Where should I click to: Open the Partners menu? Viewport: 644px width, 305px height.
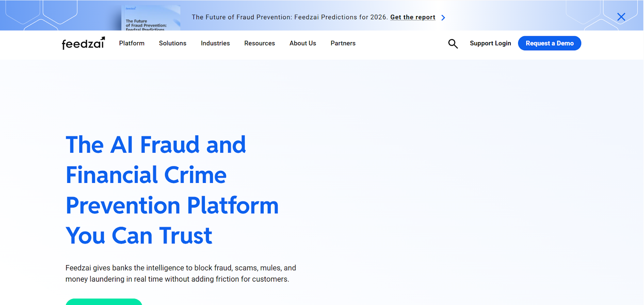(343, 43)
